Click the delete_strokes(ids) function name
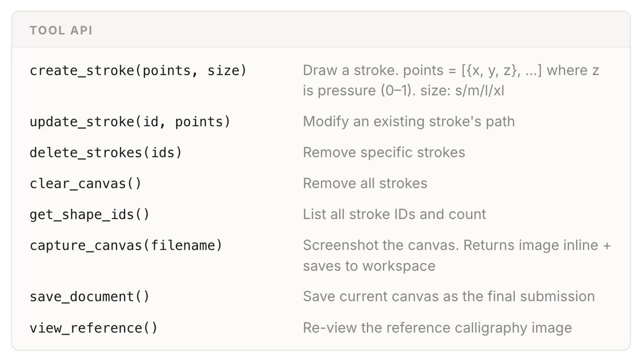This screenshot has height=362, width=644. tap(106, 153)
